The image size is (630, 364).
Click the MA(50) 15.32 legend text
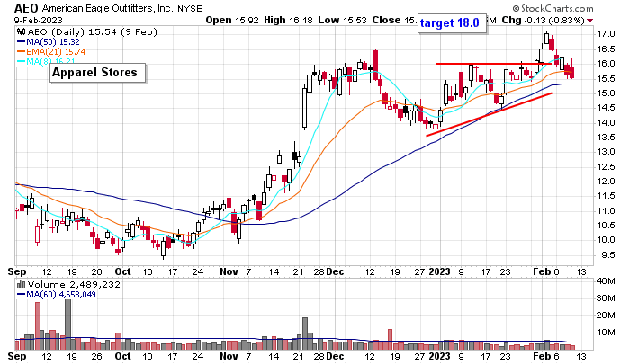(52, 41)
